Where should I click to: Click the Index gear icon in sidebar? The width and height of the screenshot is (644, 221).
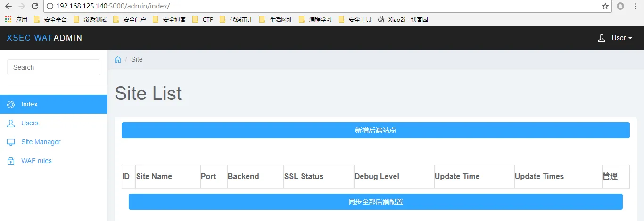[x=11, y=104]
